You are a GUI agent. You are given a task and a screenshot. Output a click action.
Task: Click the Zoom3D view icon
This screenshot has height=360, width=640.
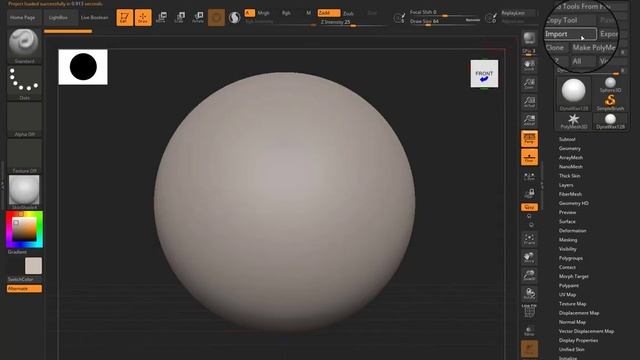point(529,275)
